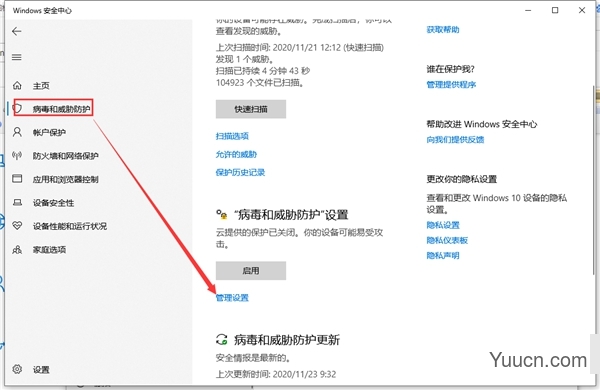Click the "病毒和威胁防护"设置 heading
Screen dimensions: 600x390
click(291, 215)
